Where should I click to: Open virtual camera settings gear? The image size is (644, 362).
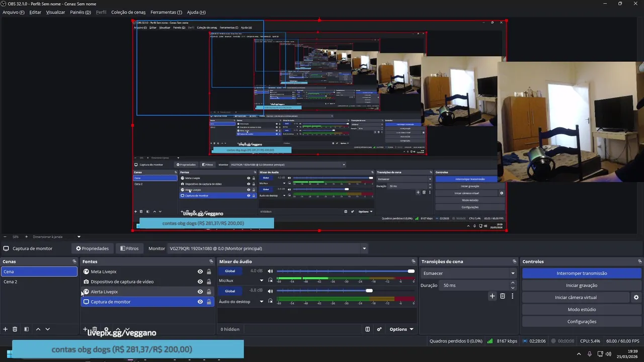[636, 297]
